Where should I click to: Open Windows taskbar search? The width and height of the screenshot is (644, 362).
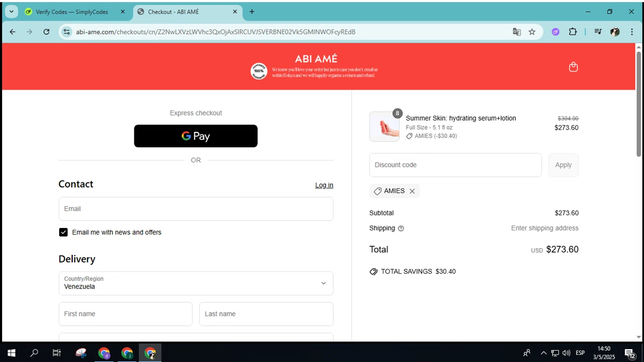34,353
